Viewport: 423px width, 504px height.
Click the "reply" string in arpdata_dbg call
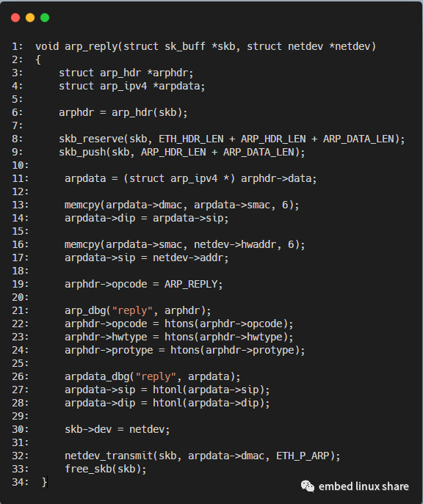click(x=156, y=376)
